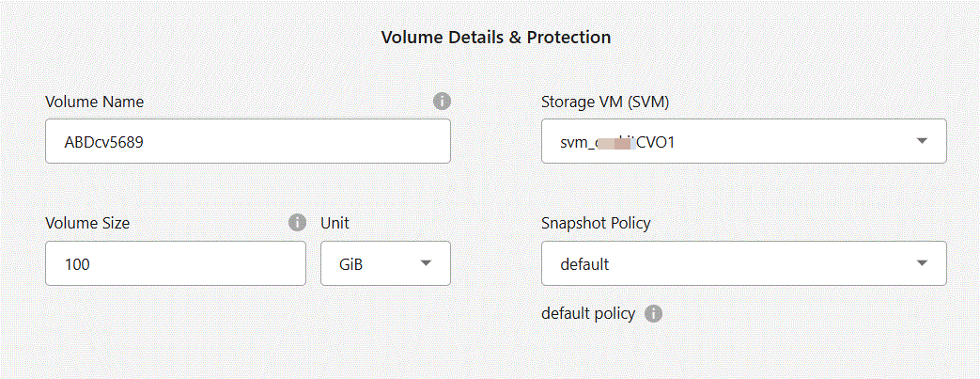The image size is (980, 379).
Task: Click the 100 value in Volume Size
Action: 77,265
